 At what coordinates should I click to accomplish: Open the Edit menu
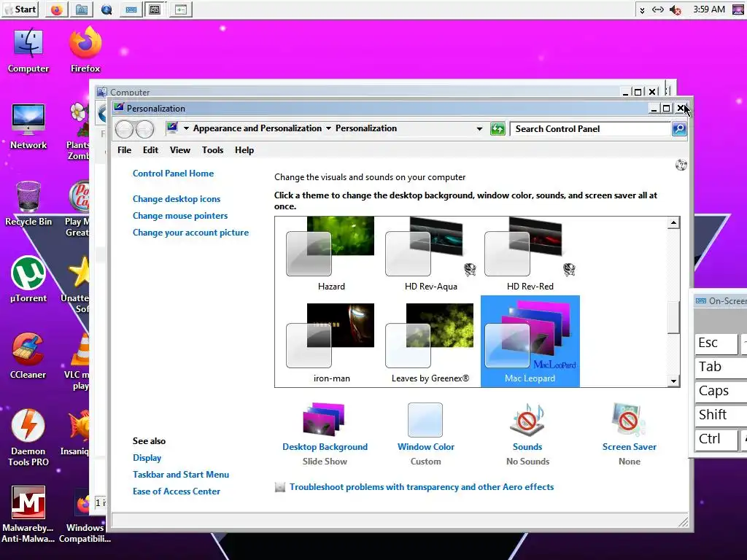150,150
